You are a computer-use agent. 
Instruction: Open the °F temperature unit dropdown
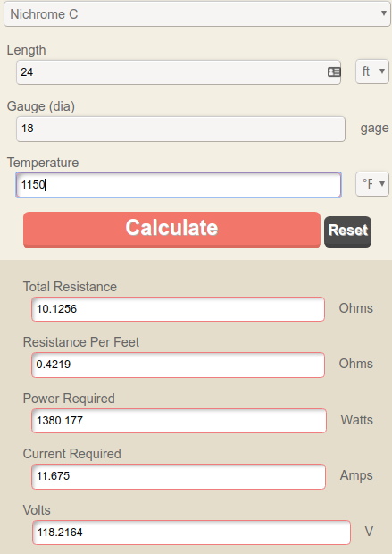(371, 184)
